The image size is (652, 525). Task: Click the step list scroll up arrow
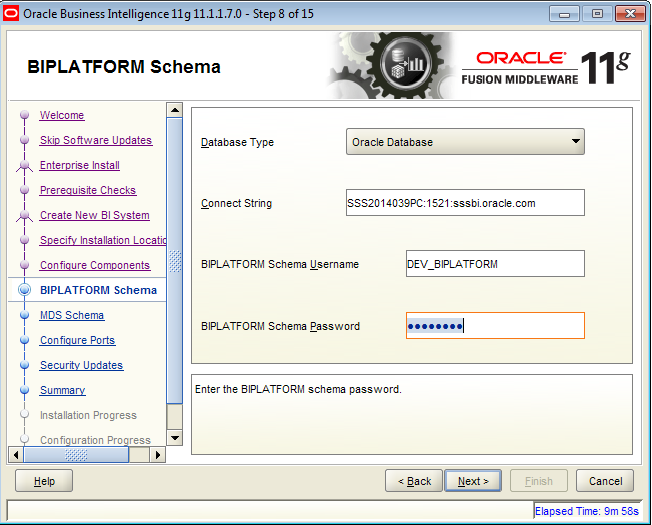(x=175, y=110)
